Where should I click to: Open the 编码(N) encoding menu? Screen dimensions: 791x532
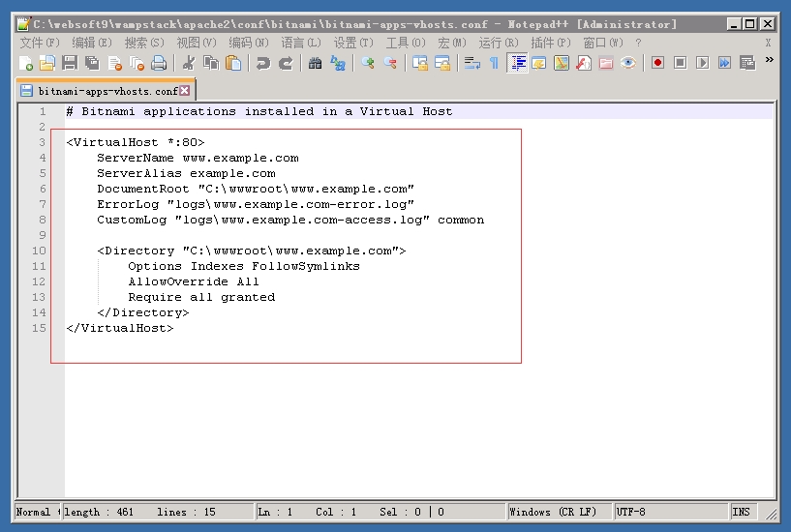249,43
